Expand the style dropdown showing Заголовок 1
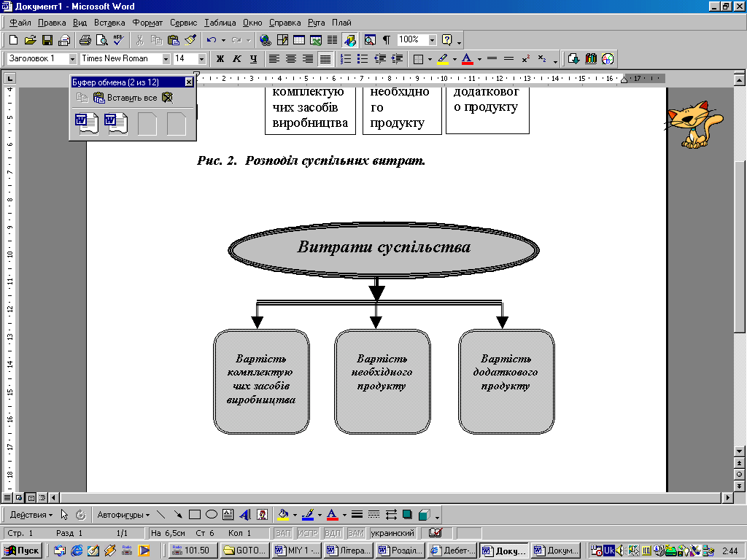 pyautogui.click(x=72, y=59)
